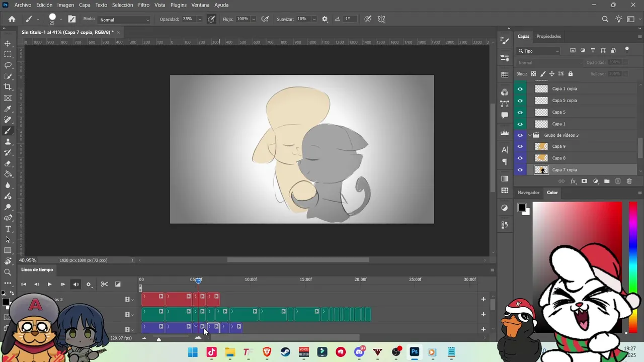Toggle timeline audio mute
Screen dimensions: 644x362
coord(76,284)
